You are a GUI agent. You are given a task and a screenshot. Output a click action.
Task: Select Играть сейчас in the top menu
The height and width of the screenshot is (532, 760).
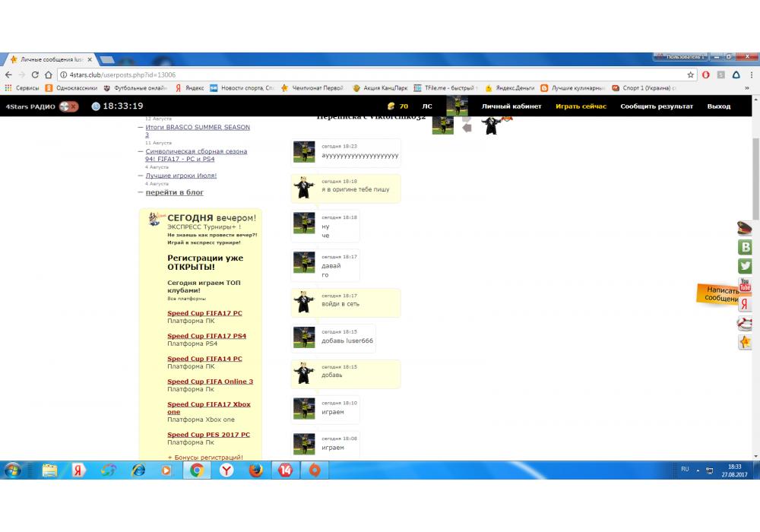tap(581, 106)
